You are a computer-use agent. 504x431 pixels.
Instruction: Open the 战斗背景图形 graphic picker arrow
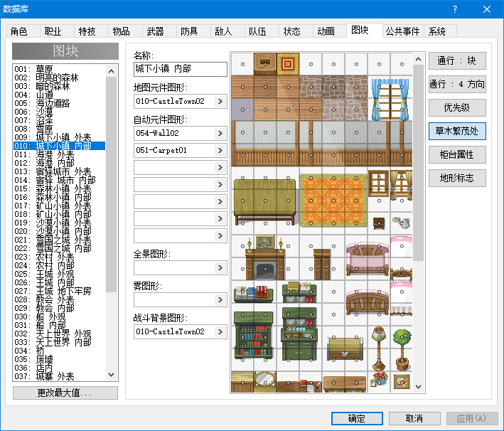(x=220, y=331)
